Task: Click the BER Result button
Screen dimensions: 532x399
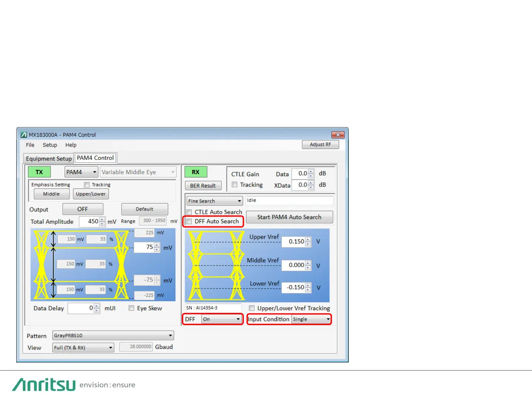Action: (x=203, y=185)
